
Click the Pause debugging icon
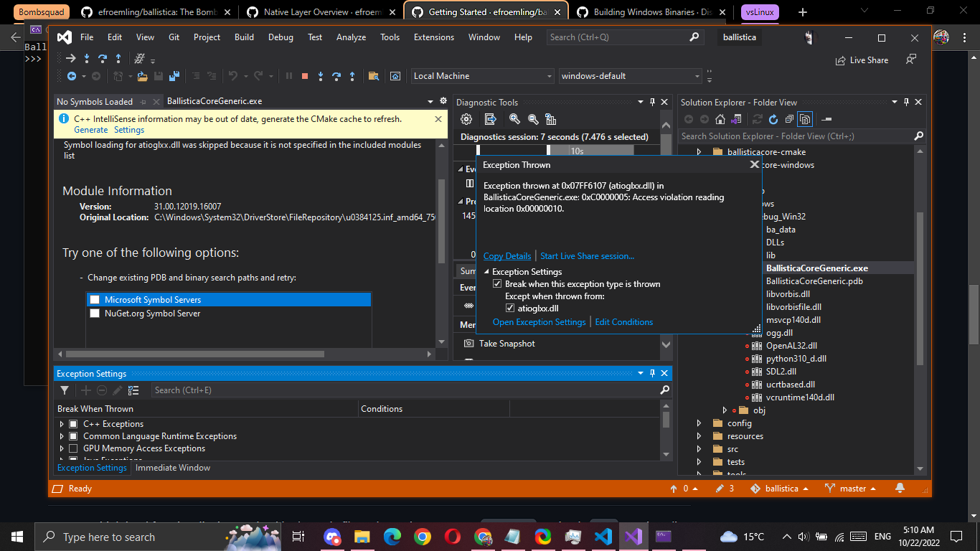(289, 75)
